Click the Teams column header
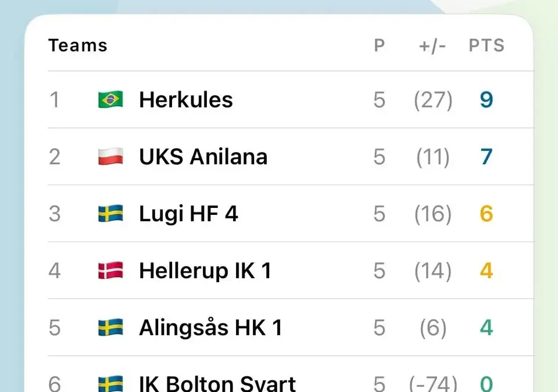 click(x=77, y=45)
